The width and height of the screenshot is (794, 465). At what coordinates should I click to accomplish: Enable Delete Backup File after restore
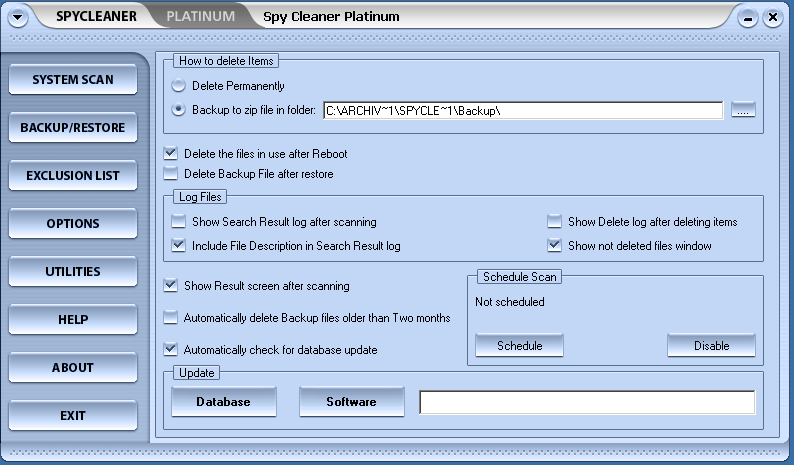click(171, 173)
